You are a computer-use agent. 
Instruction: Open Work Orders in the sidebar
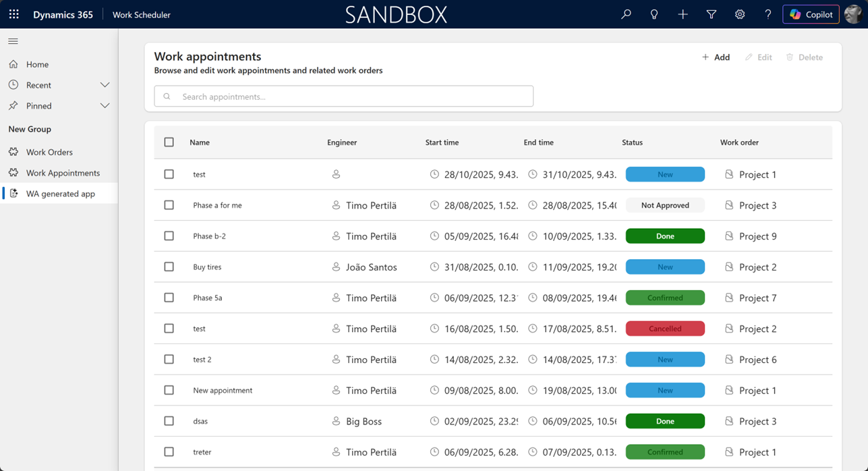(49, 153)
